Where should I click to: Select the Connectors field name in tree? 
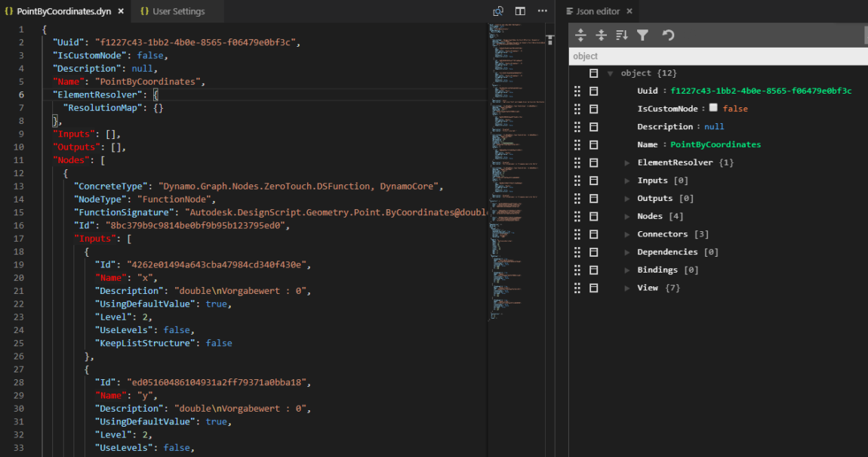point(662,234)
